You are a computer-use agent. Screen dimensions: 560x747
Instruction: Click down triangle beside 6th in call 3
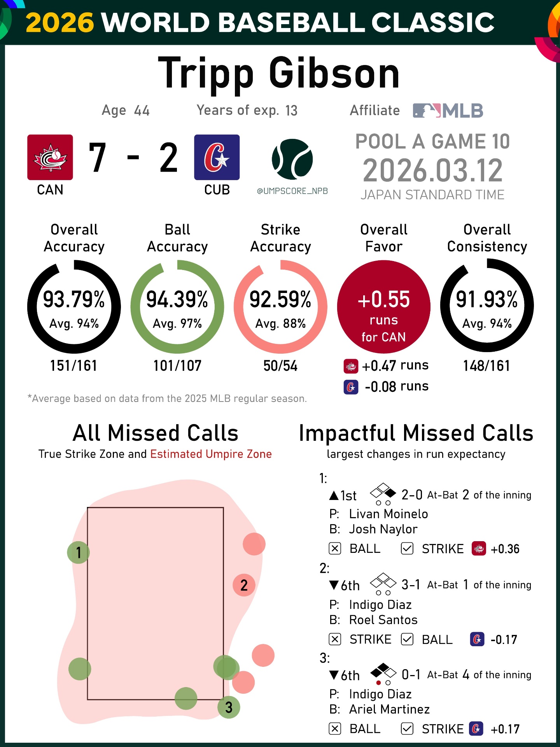334,675
